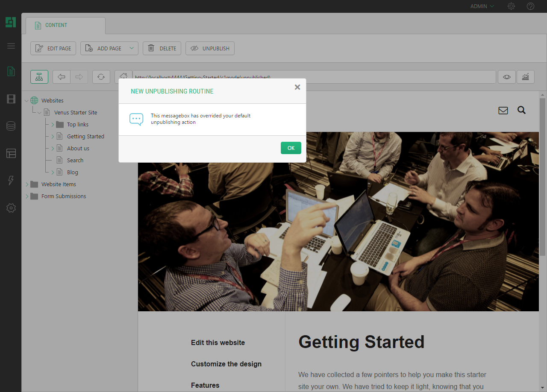Expand the Top links folder
The width and height of the screenshot is (547, 392).
[53, 125]
